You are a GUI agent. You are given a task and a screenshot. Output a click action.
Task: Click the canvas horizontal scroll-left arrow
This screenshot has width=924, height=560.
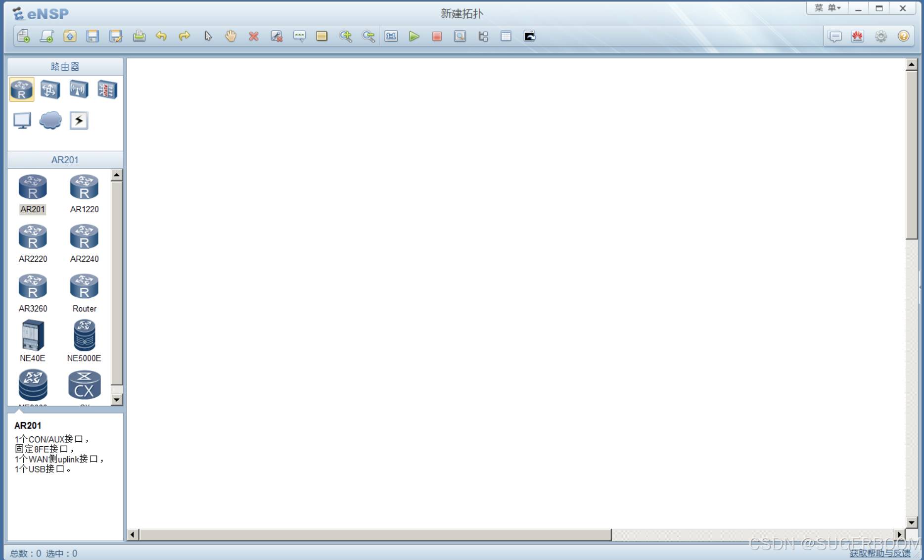(x=132, y=535)
